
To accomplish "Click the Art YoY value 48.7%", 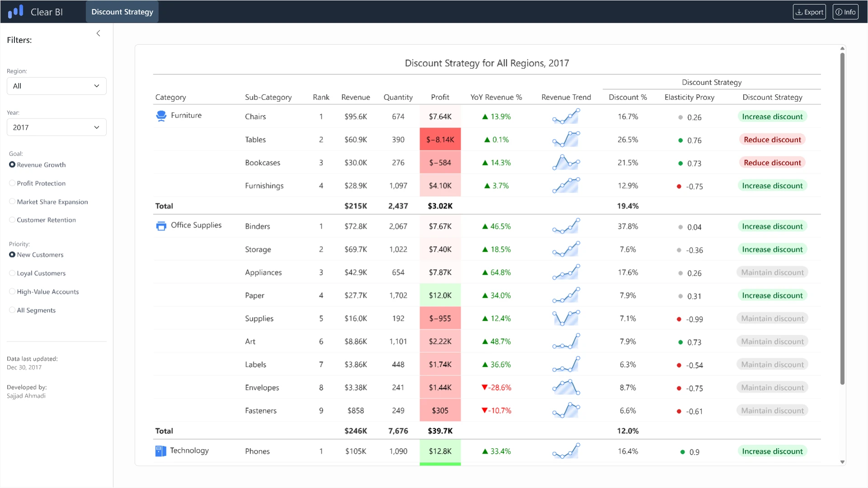I will point(500,342).
